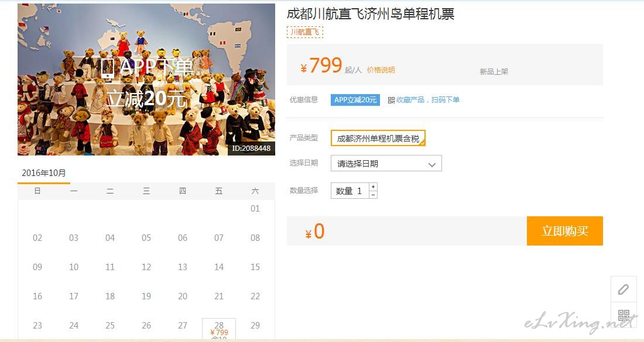This screenshot has height=342, width=644.
Task: Decrease quantity with the minus stepper
Action: 373,195
